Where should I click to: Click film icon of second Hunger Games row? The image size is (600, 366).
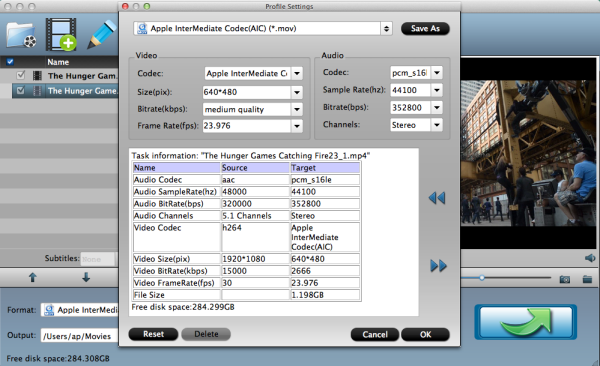[37, 91]
